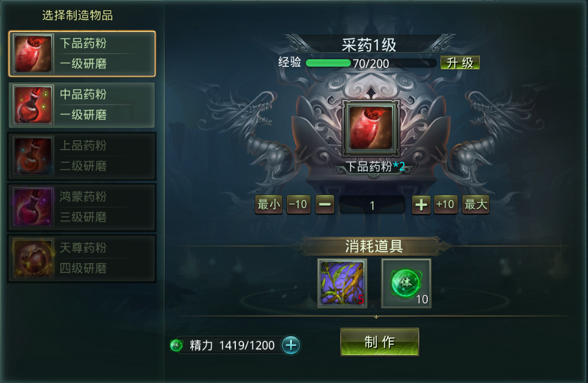588x383 pixels.
Task: Add stamina using blue plus icon
Action: 291,345
